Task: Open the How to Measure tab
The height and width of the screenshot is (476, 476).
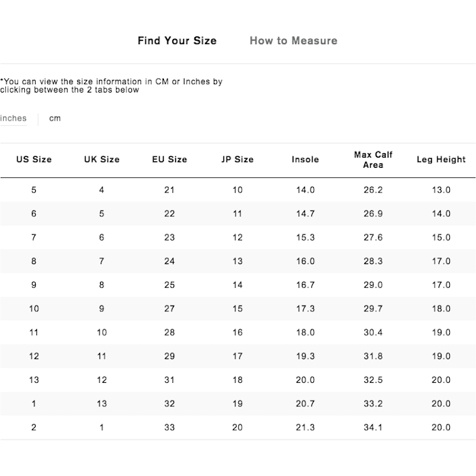Action: click(294, 41)
